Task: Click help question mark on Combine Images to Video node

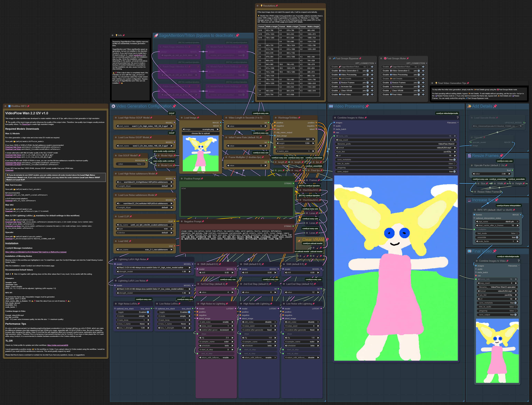Action: (457, 118)
